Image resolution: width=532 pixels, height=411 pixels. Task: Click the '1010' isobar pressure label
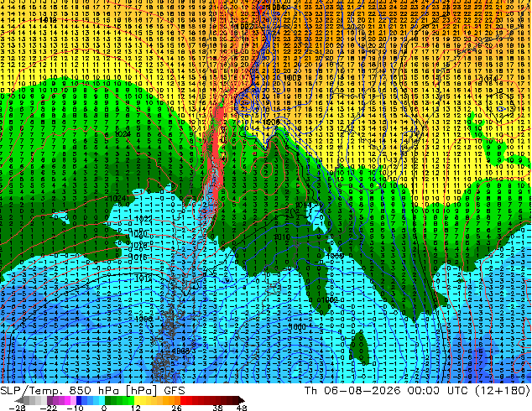[282, 237]
